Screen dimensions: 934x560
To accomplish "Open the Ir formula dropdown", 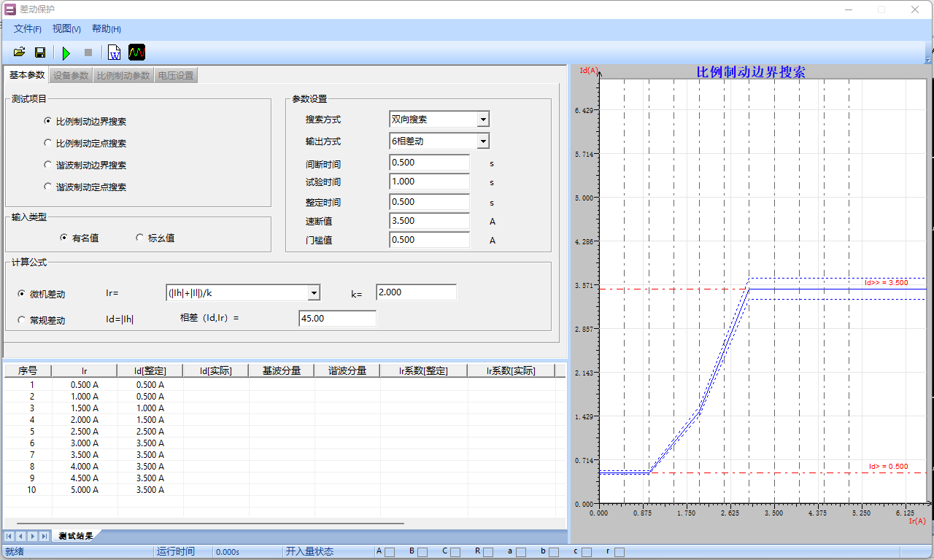I will coord(314,293).
